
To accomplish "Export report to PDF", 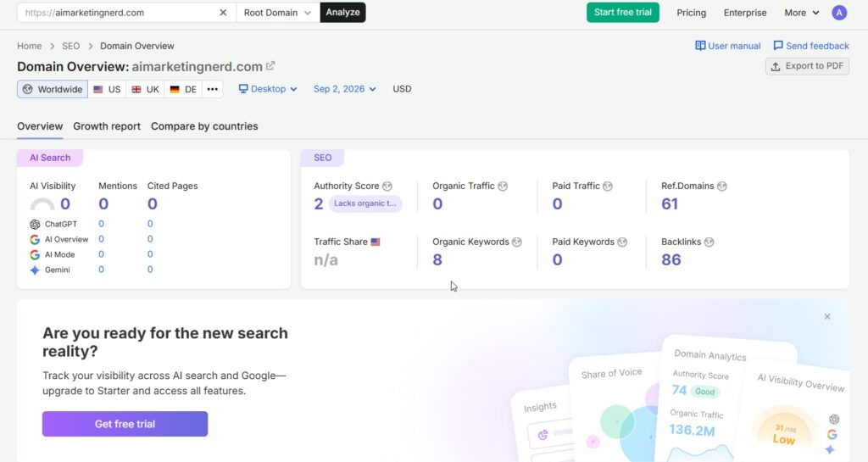I will click(x=807, y=66).
